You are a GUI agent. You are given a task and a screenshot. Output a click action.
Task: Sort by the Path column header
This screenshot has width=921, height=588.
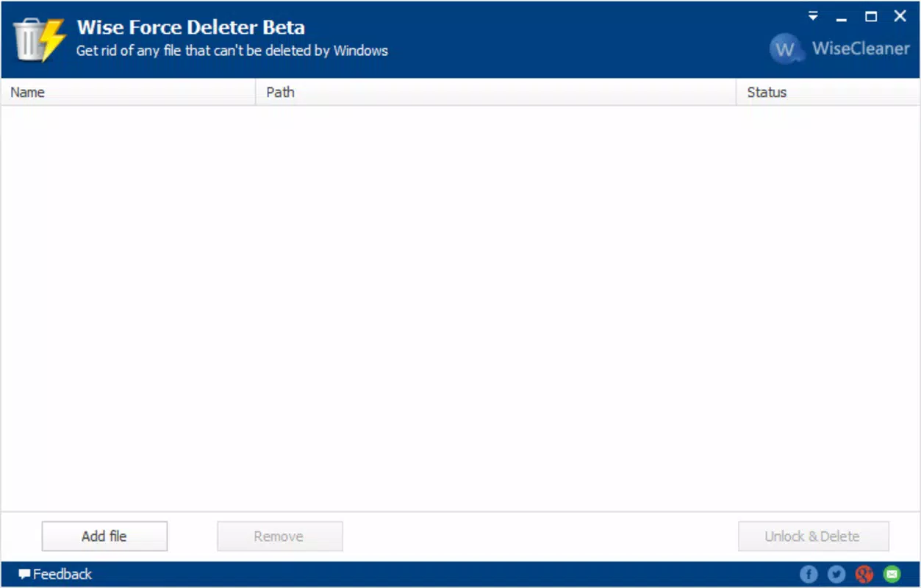pos(496,92)
